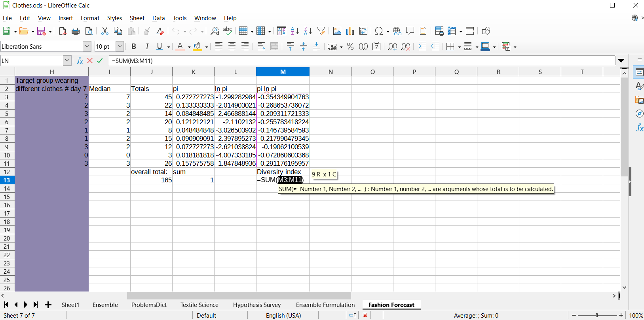The height and width of the screenshot is (320, 644).
Task: Click the Print icon
Action: pos(76,31)
